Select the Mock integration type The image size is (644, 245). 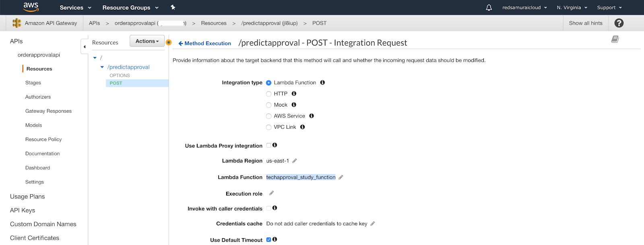(x=268, y=105)
